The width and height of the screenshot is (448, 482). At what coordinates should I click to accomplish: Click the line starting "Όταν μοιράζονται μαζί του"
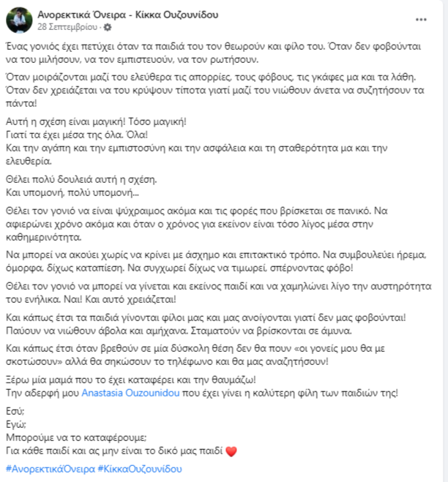[212, 75]
